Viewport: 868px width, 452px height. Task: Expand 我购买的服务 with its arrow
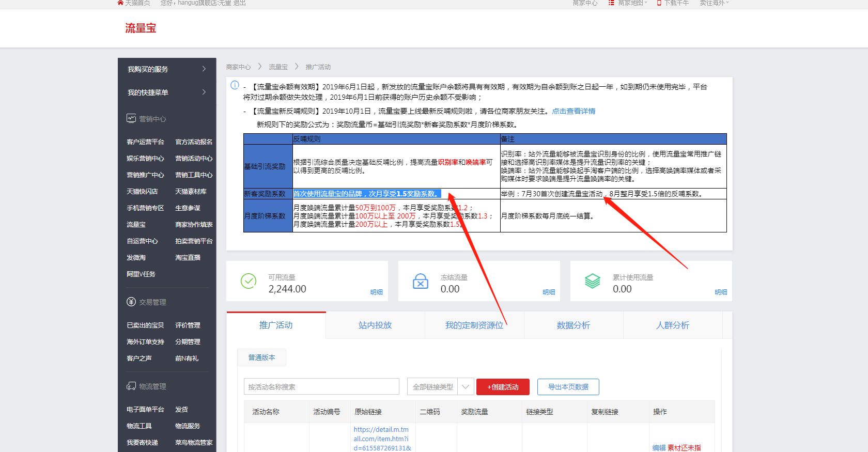[204, 69]
